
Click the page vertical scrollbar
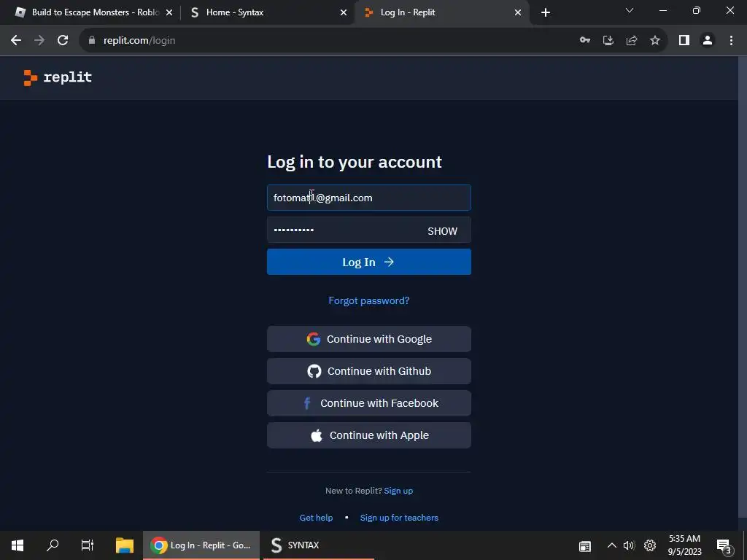pyautogui.click(x=743, y=286)
